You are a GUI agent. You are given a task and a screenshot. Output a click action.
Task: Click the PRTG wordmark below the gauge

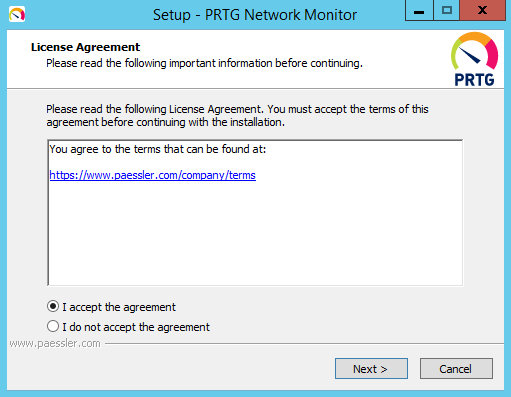[x=474, y=80]
